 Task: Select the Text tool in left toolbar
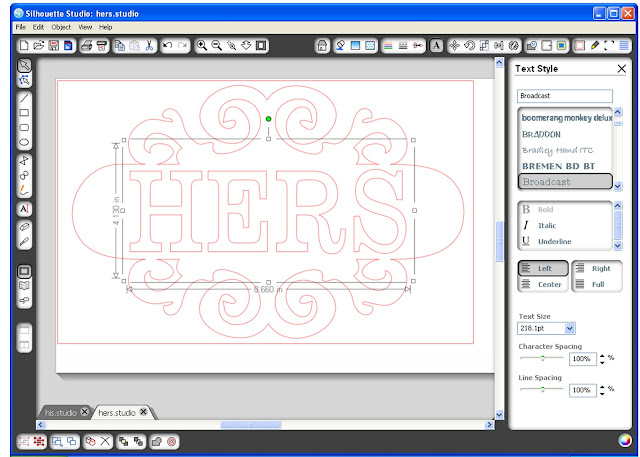[x=24, y=209]
